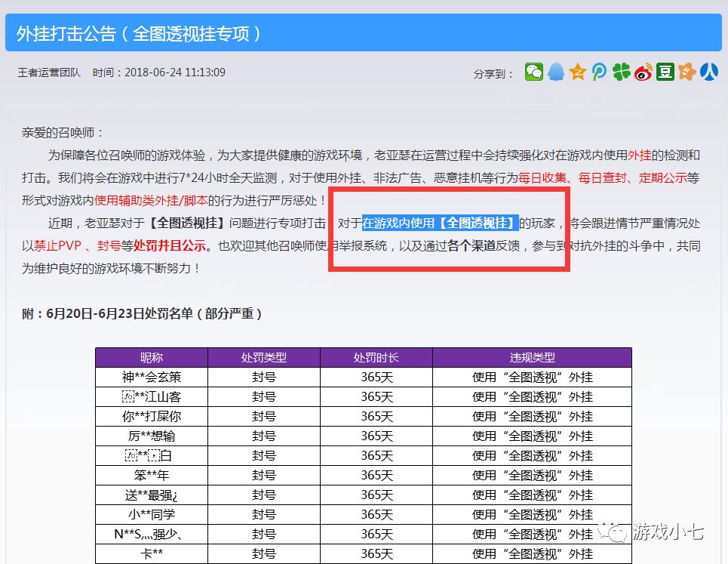The height and width of the screenshot is (564, 728).
Task: Click the nickname cell 笨**年
Action: point(152,475)
